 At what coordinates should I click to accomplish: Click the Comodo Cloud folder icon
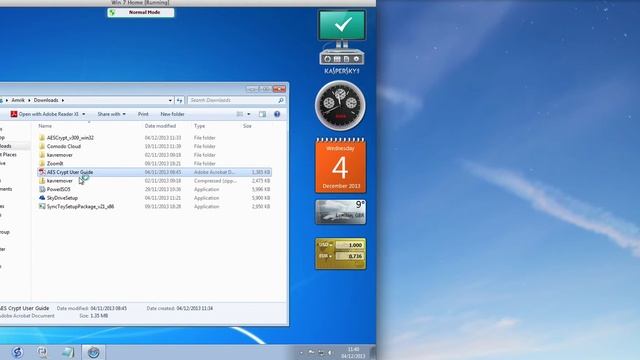[42, 146]
